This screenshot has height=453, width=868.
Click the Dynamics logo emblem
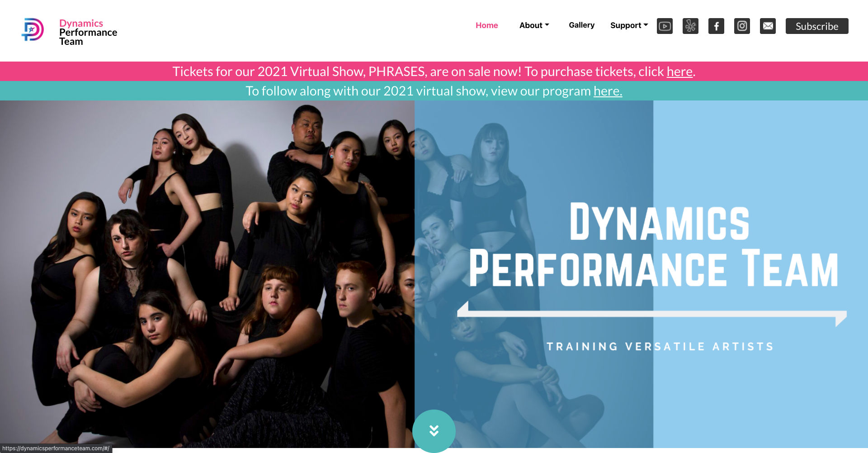33,30
